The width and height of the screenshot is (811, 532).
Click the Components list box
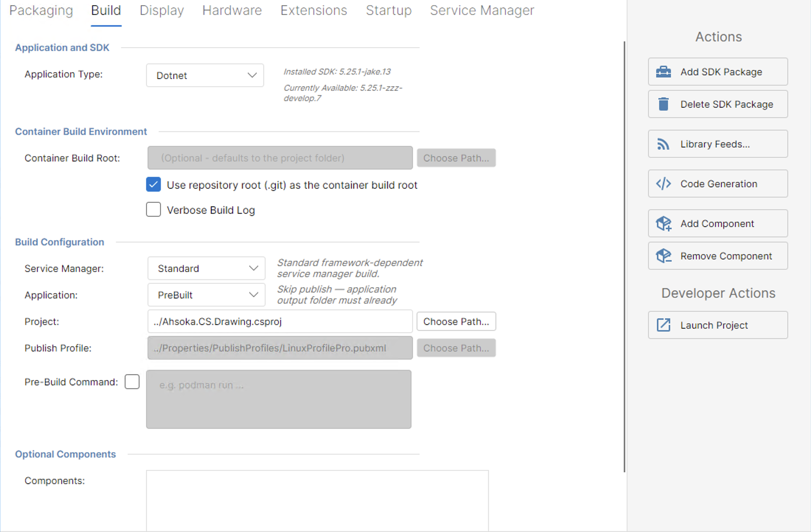(317, 500)
